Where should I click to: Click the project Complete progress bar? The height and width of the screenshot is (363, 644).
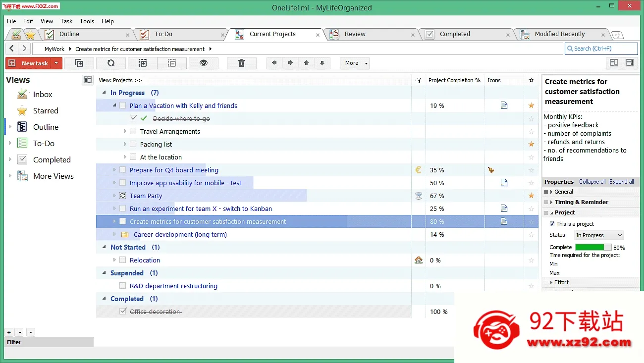coord(593,247)
